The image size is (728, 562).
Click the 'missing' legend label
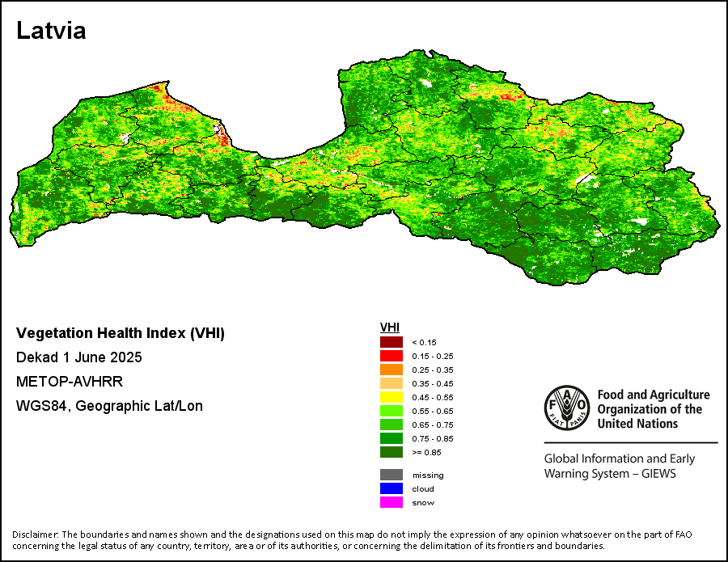(x=428, y=475)
